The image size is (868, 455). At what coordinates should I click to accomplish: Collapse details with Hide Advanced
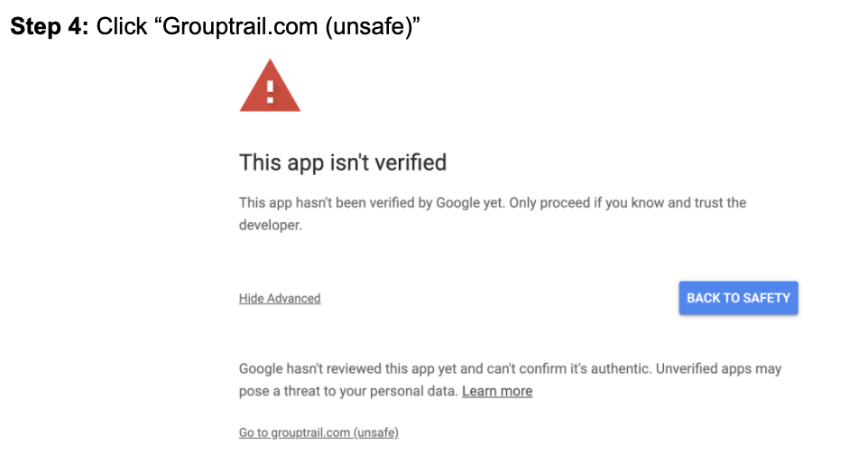tap(280, 299)
